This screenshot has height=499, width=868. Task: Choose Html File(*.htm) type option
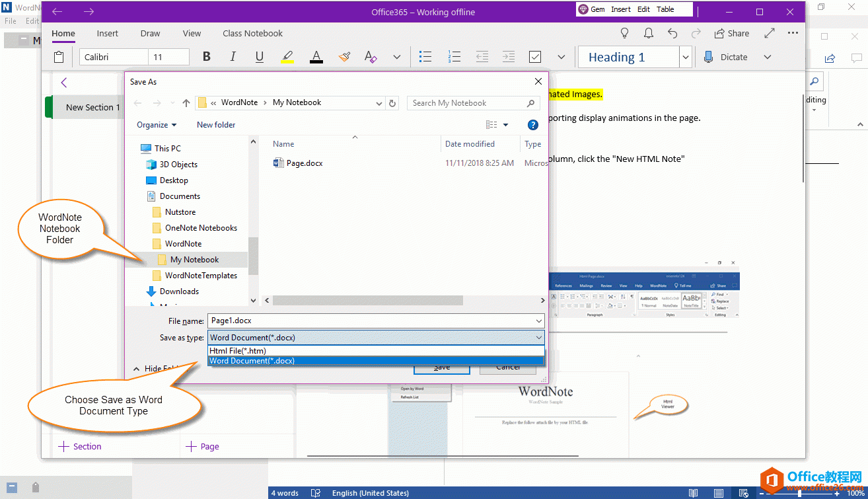click(376, 350)
